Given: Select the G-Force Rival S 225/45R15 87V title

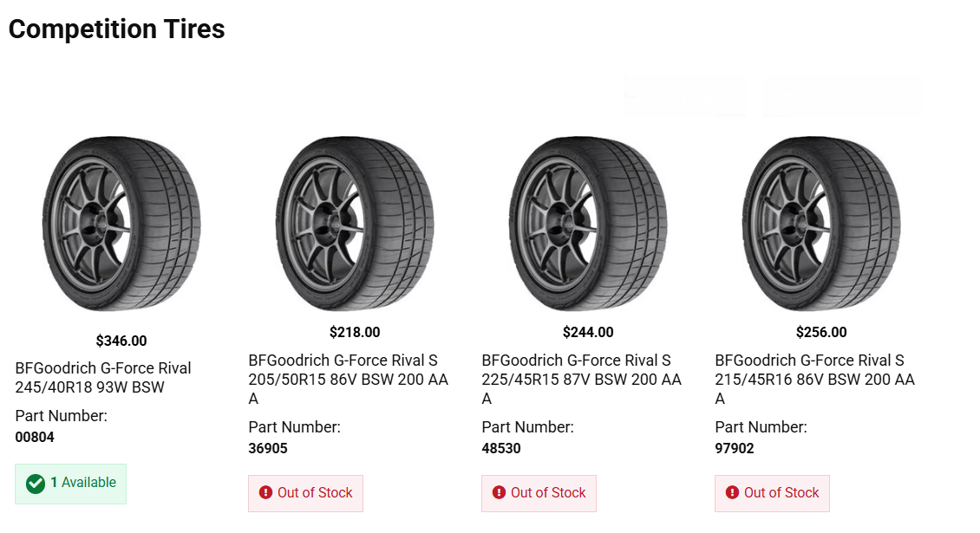Looking at the screenshot, I should [x=581, y=380].
